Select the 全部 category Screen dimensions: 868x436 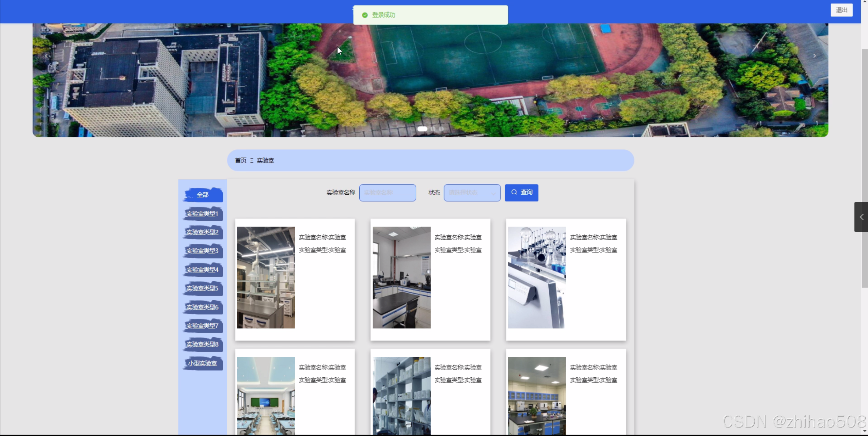pos(203,195)
